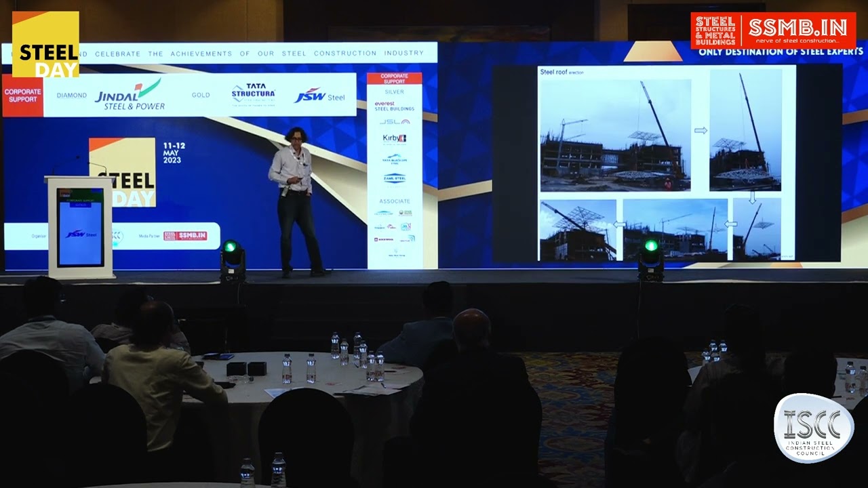Viewport: 868px width, 488px height.
Task: Click the top-right crane photo on slide
Action: 745,130
